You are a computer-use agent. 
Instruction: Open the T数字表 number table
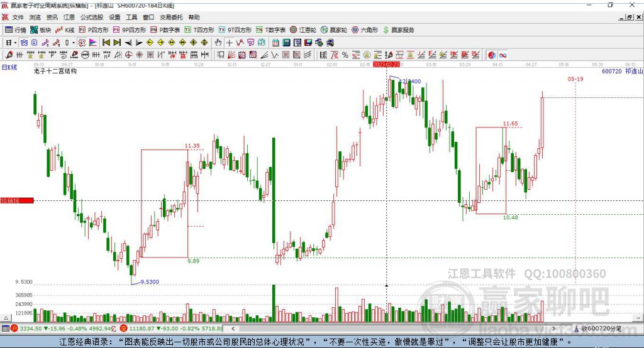(x=270, y=30)
